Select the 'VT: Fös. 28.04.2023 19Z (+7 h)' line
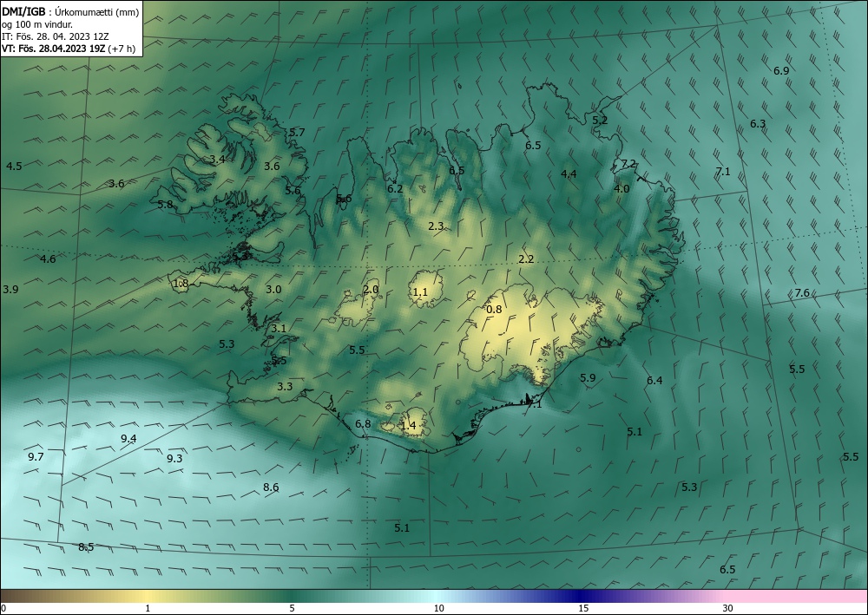Screen dimensions: 868x615 click(68, 48)
